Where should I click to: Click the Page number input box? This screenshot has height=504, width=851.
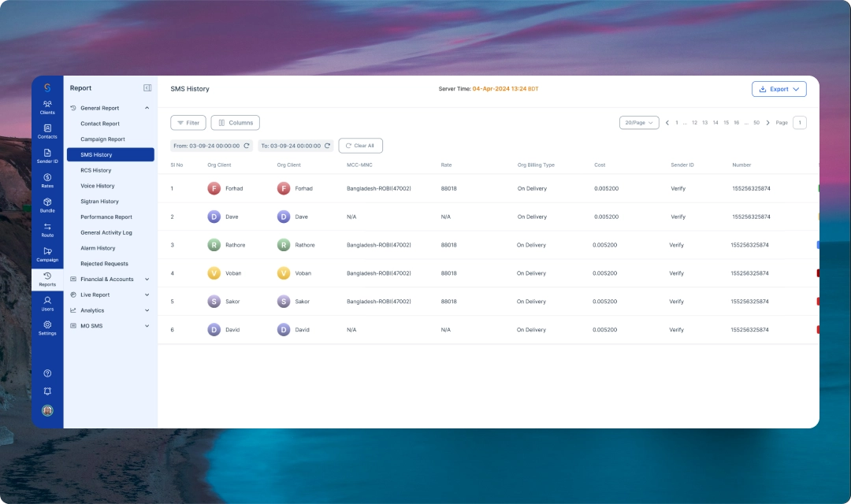click(799, 123)
